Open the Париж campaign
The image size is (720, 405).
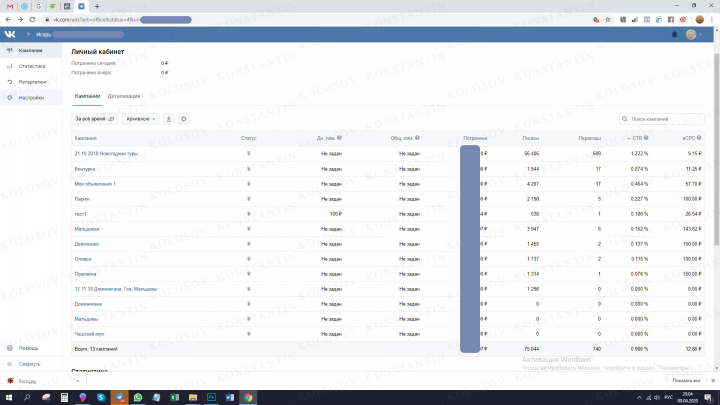click(x=82, y=199)
